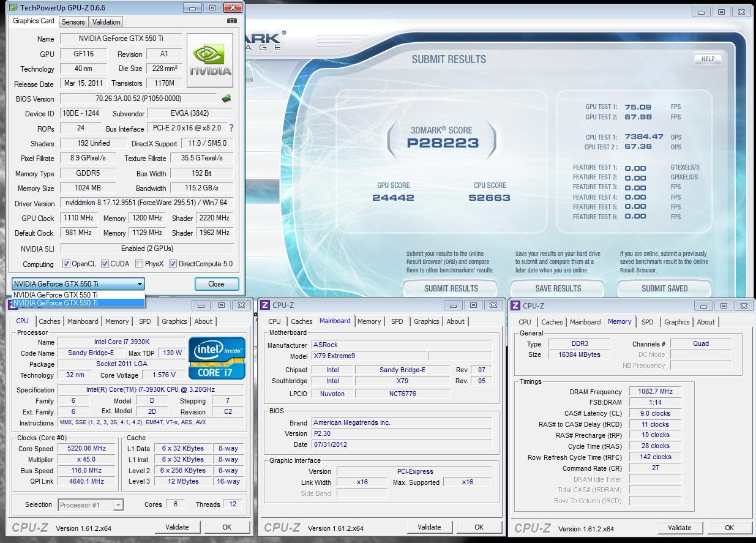Click the CPU TEST 1 value 7384.47
This screenshot has width=756, height=543.
pyautogui.click(x=644, y=137)
